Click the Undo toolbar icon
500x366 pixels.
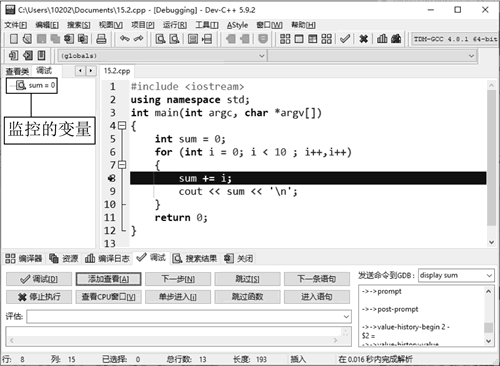[125, 39]
